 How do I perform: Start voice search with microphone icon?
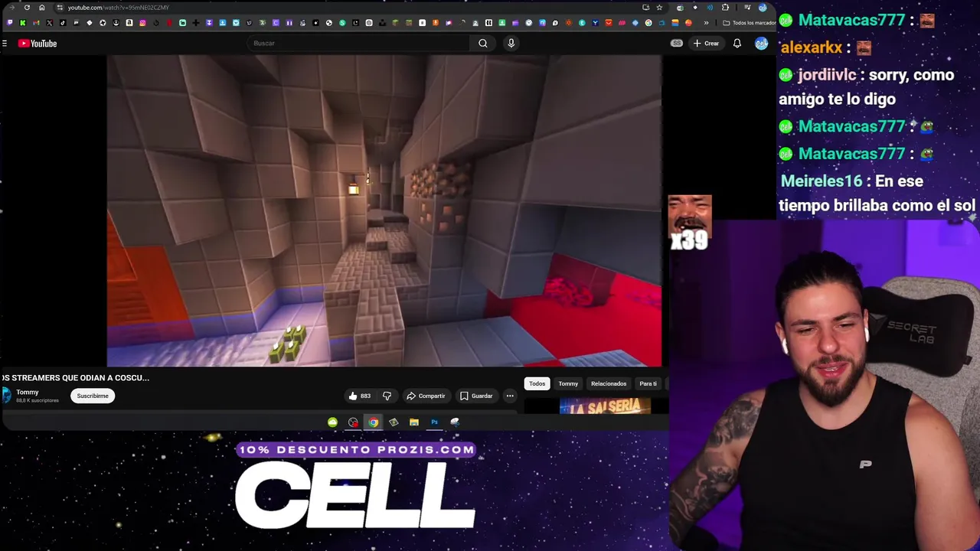pyautogui.click(x=511, y=44)
